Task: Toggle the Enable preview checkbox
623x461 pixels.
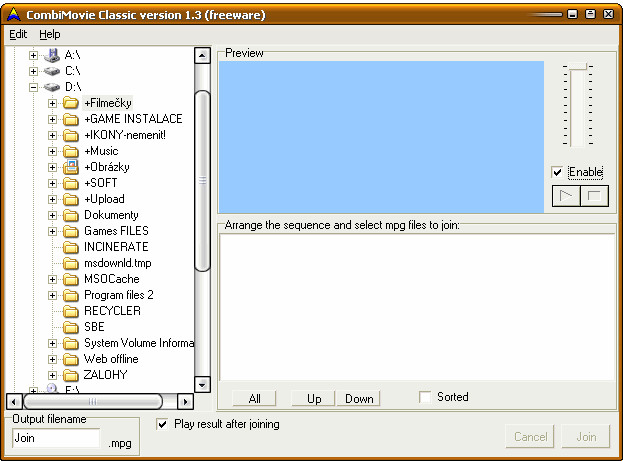Action: pos(557,172)
